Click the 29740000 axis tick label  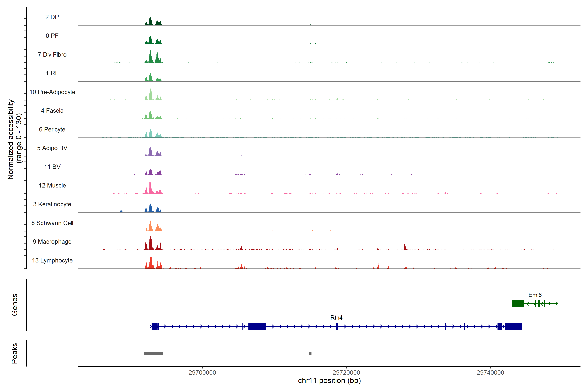[490, 373]
